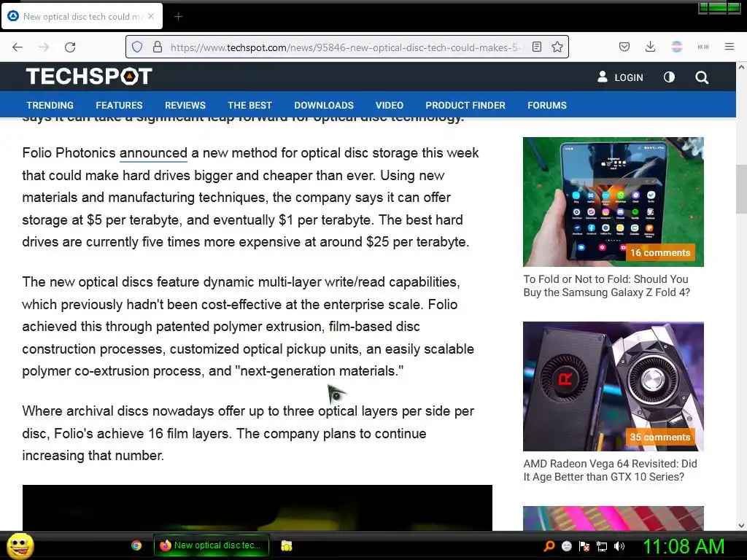
Task: Open the Galaxy Z Fold 4 thumbnail
Action: (613, 202)
